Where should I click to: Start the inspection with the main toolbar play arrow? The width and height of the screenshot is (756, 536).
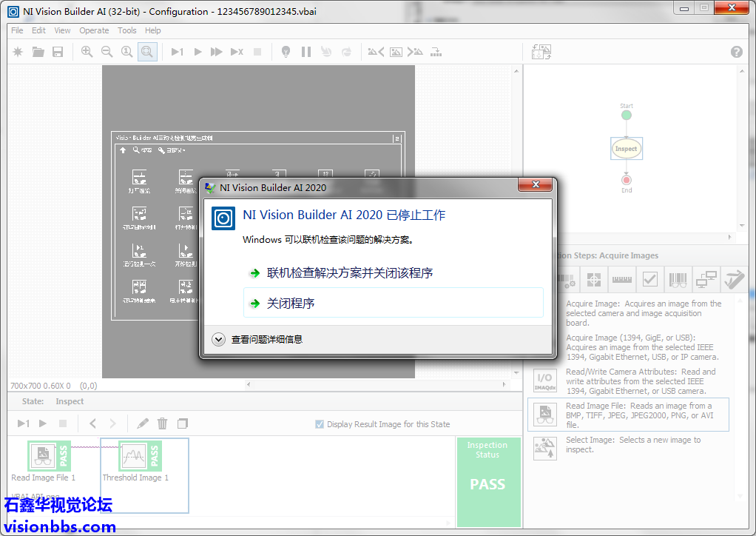coord(198,52)
